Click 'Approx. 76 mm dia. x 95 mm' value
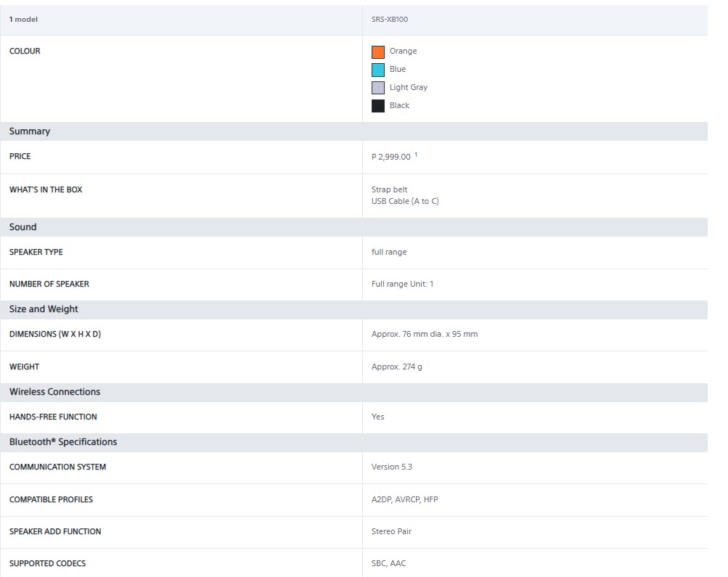Viewport: 728px width, 577px height. point(425,334)
